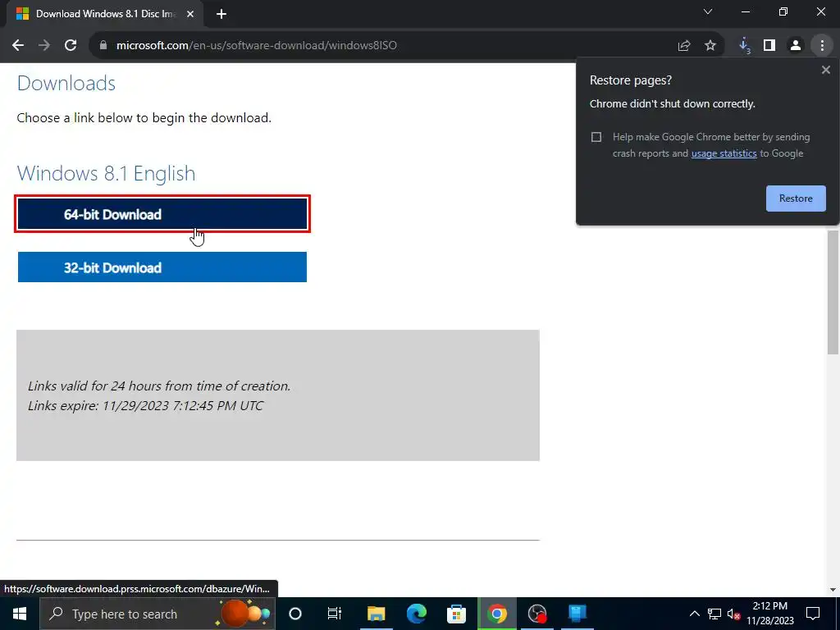840x630 pixels.
Task: Click the forward navigation arrow
Action: [x=44, y=46]
